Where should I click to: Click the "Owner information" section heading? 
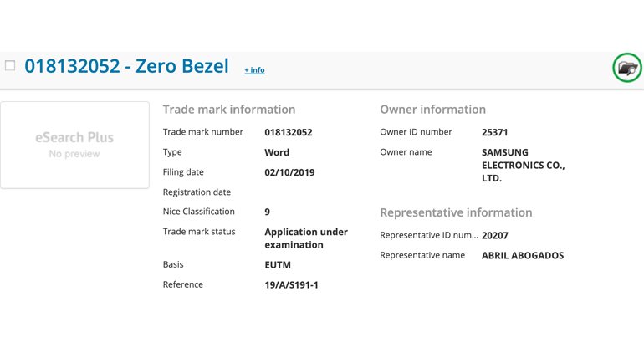[432, 110]
